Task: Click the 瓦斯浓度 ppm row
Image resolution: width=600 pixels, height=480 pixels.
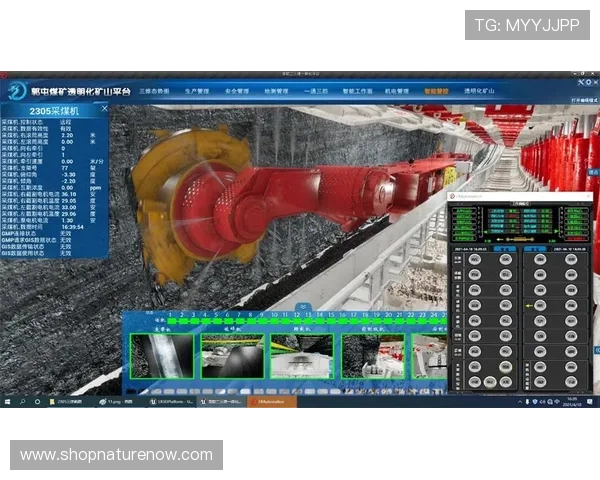Action: (x=54, y=188)
